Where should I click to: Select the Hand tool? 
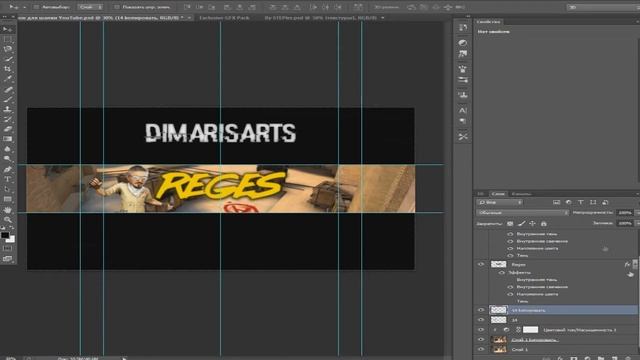(x=8, y=209)
